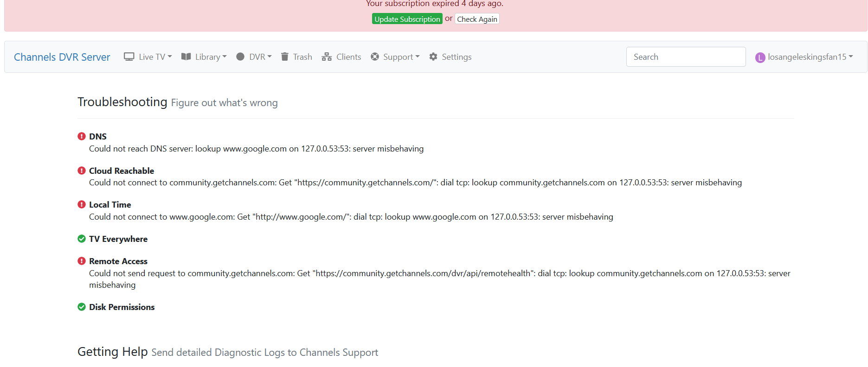Click the Trash bin icon

(285, 57)
